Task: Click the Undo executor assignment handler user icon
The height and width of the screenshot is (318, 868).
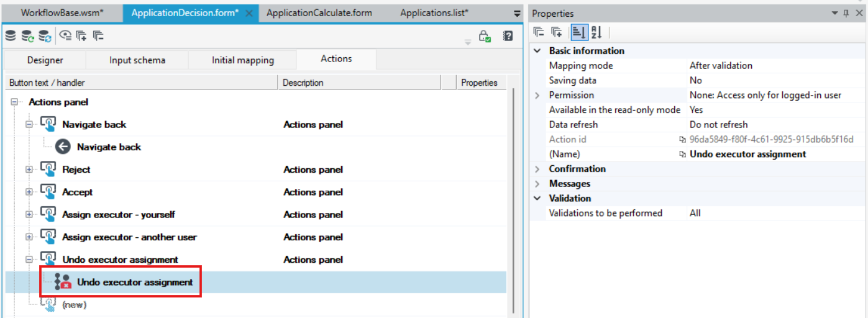Action: tap(63, 282)
